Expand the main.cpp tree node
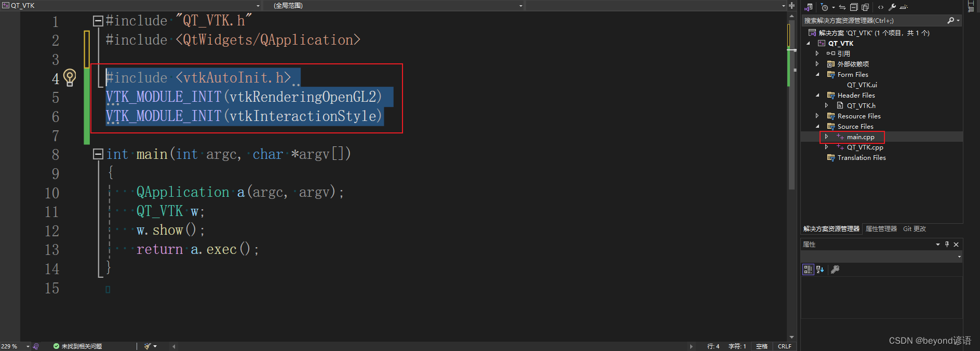Image resolution: width=980 pixels, height=351 pixels. pos(827,137)
